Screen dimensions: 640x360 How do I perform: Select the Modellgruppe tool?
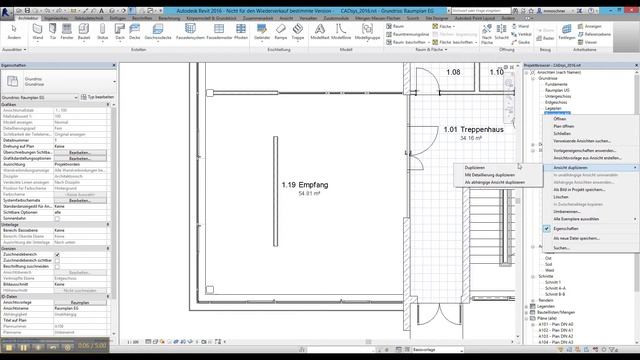point(367,31)
